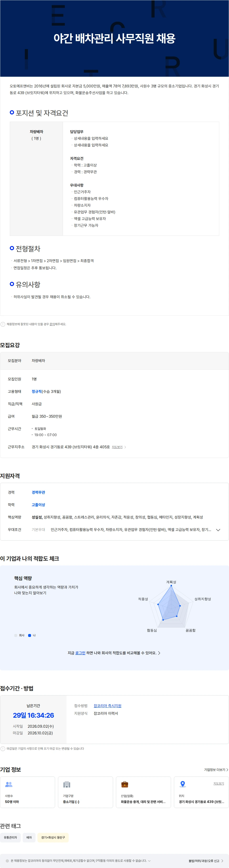This screenshot has height=868, width=229.
Task: Click 경력무관 in 지원자격
Action: tap(38, 492)
